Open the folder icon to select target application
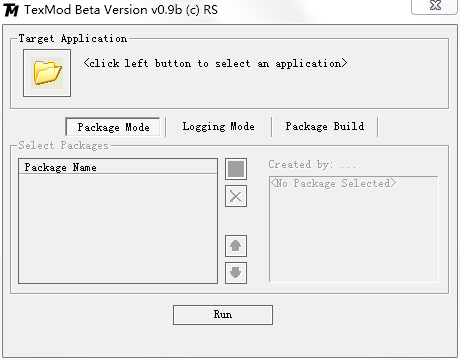 (47, 73)
